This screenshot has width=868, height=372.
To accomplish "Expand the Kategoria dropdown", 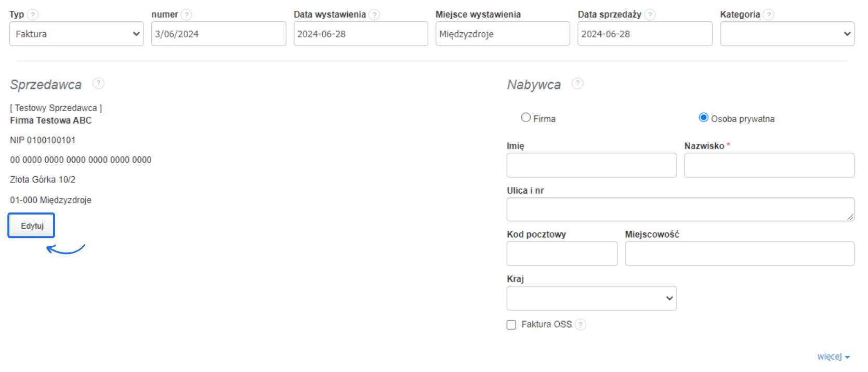I will [x=787, y=34].
